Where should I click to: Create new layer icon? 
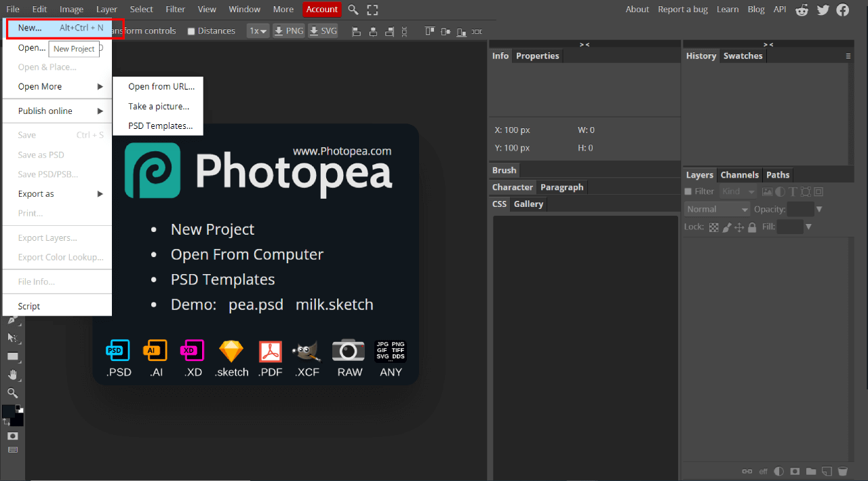point(827,471)
